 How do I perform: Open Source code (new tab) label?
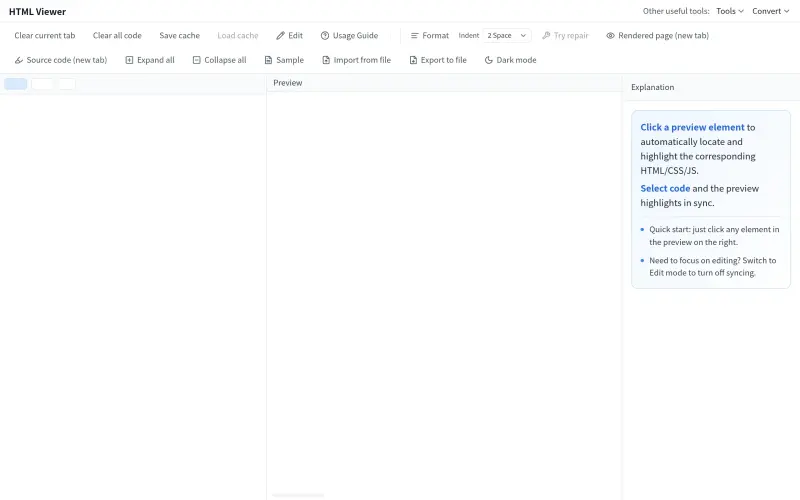(67, 60)
